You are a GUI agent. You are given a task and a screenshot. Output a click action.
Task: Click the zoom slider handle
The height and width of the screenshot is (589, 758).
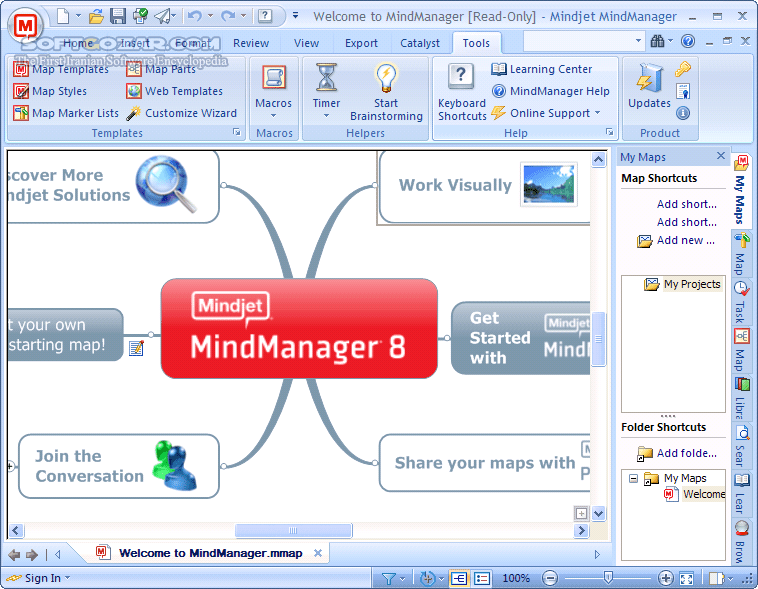(608, 577)
